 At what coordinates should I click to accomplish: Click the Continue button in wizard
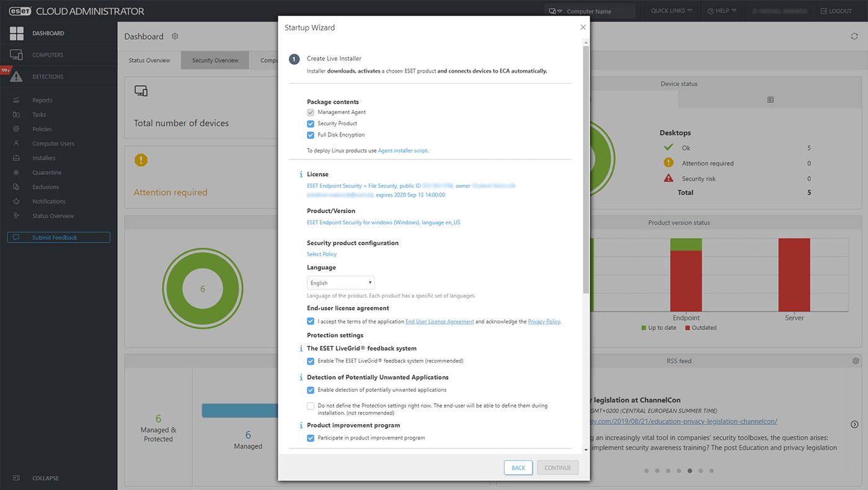click(x=557, y=468)
